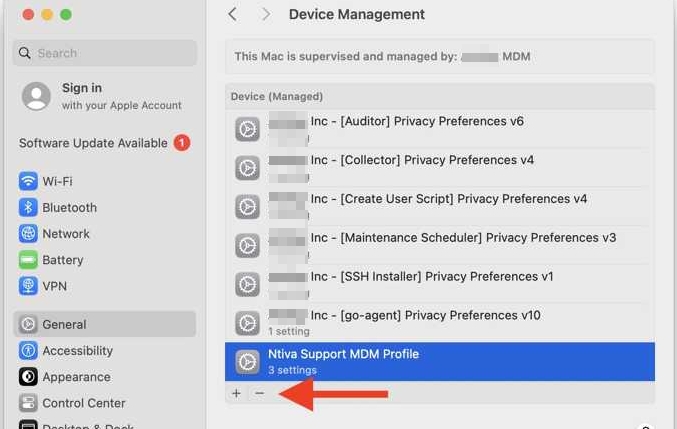
Task: Click the search magnifier icon
Action: (25, 53)
